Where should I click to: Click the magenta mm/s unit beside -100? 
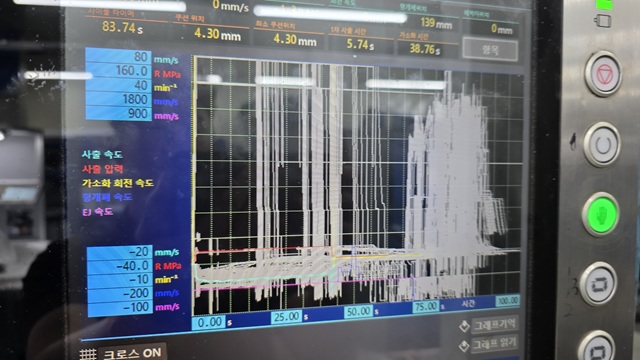167,307
